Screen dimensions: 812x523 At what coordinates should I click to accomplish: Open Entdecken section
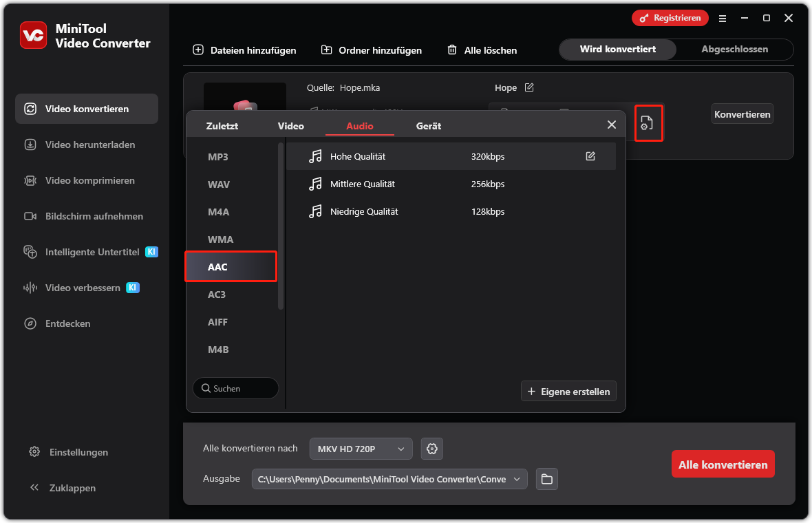coord(87,323)
